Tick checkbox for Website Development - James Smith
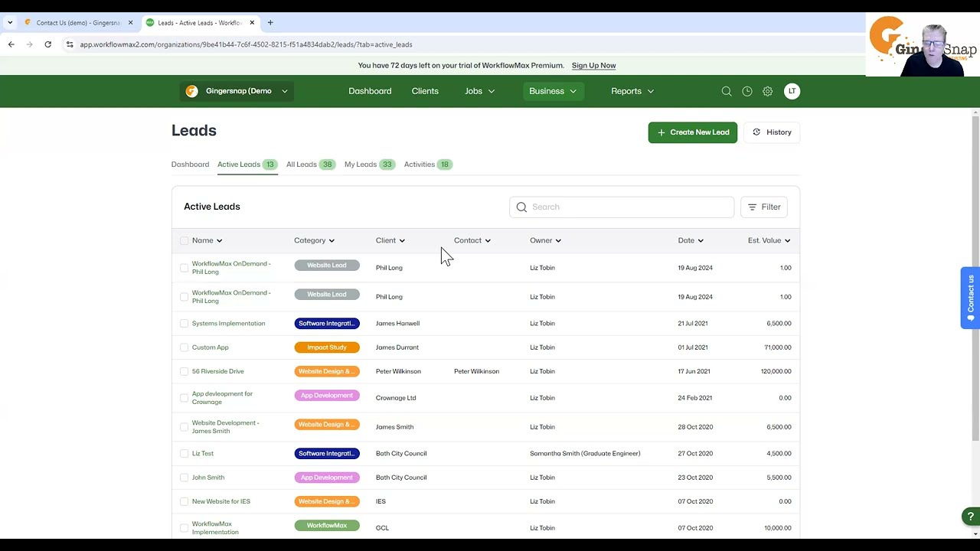This screenshot has height=551, width=980. [184, 427]
